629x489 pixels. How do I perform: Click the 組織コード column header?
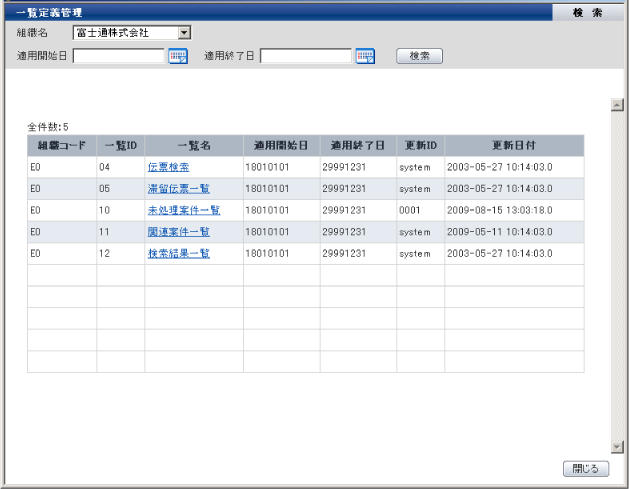pyautogui.click(x=62, y=145)
